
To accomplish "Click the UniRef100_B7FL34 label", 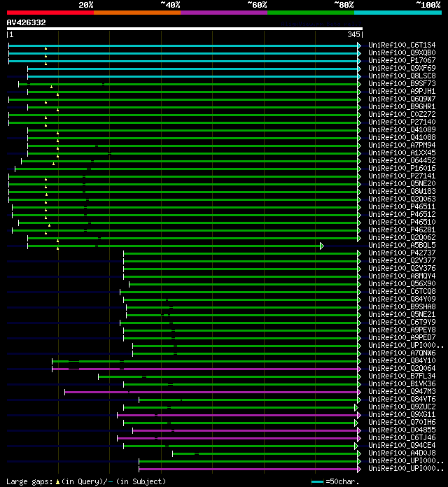I will tap(402, 376).
